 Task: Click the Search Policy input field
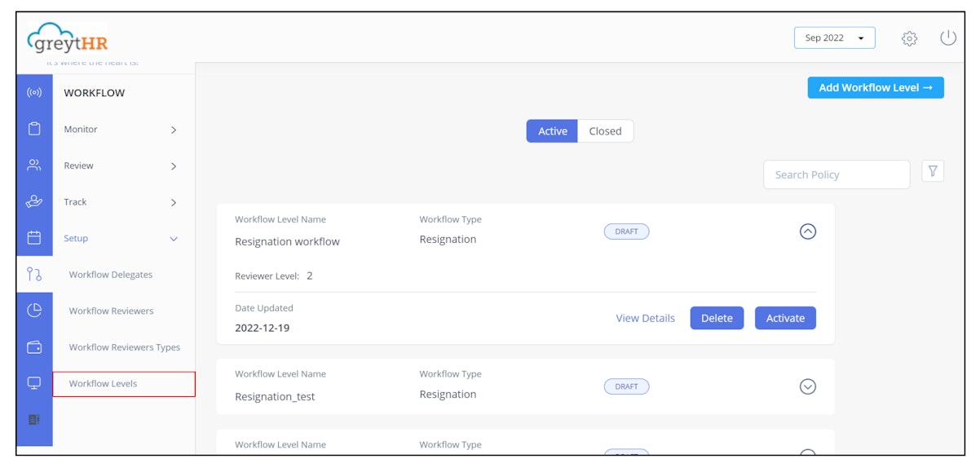click(x=836, y=174)
